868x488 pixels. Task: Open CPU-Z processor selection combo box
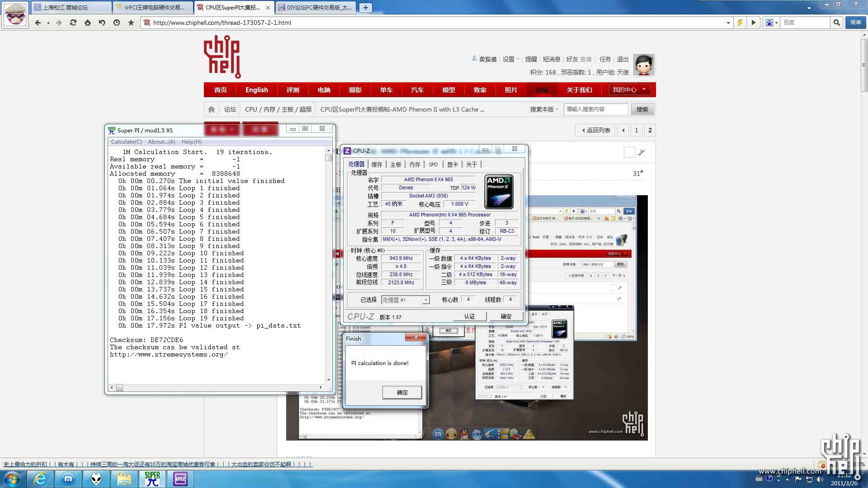coord(406,300)
